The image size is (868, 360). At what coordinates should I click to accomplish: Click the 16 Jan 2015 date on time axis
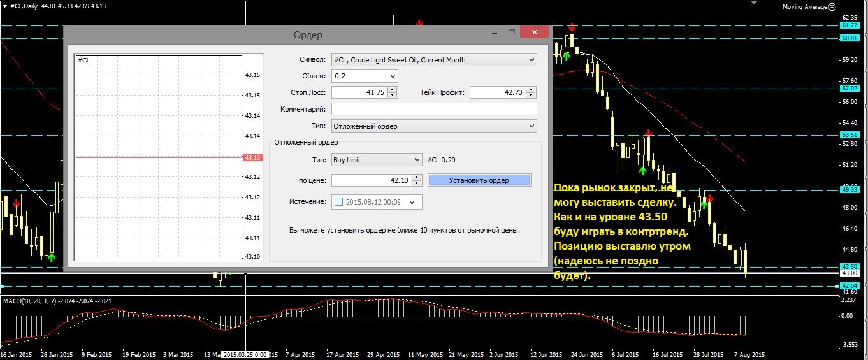[17, 354]
